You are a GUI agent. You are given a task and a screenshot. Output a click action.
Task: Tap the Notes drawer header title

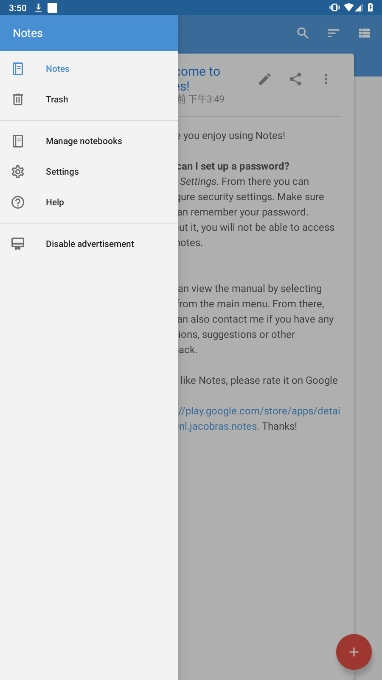28,33
